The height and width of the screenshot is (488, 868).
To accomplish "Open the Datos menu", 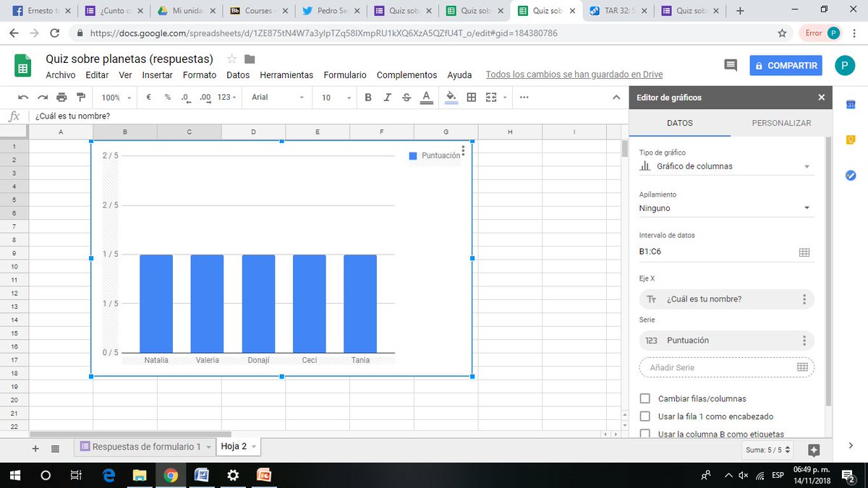I will pos(238,75).
